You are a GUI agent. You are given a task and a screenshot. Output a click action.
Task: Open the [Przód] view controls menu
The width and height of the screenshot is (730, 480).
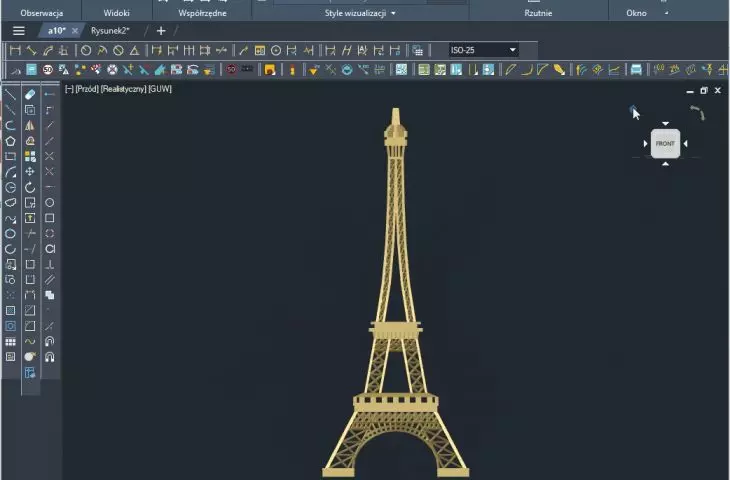coord(87,89)
